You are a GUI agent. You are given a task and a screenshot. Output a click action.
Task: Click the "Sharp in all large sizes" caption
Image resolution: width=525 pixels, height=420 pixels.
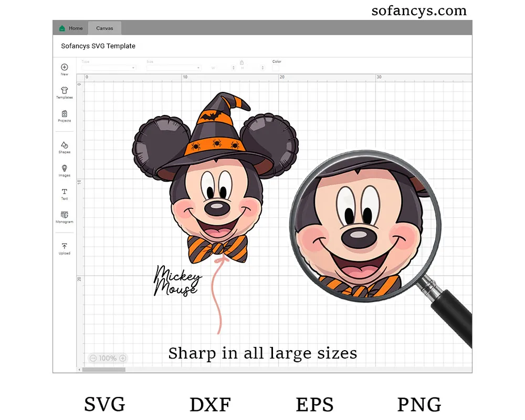(x=262, y=353)
